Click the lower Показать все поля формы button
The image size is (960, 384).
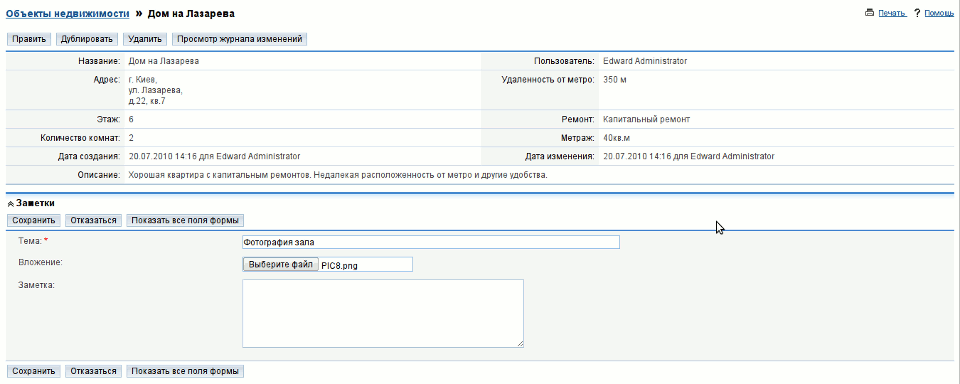(x=185, y=371)
